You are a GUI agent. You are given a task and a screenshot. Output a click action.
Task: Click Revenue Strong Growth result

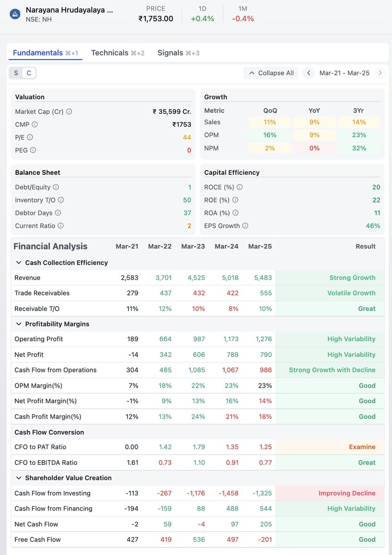click(352, 278)
